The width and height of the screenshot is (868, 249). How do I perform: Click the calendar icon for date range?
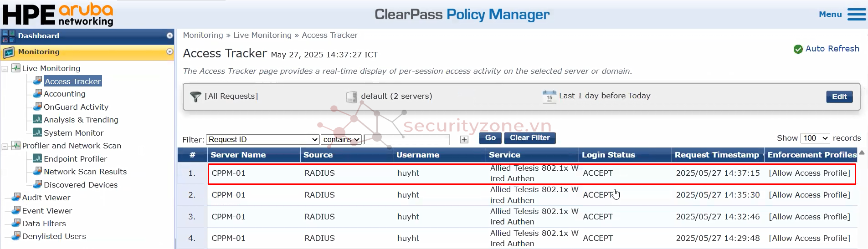tap(549, 97)
